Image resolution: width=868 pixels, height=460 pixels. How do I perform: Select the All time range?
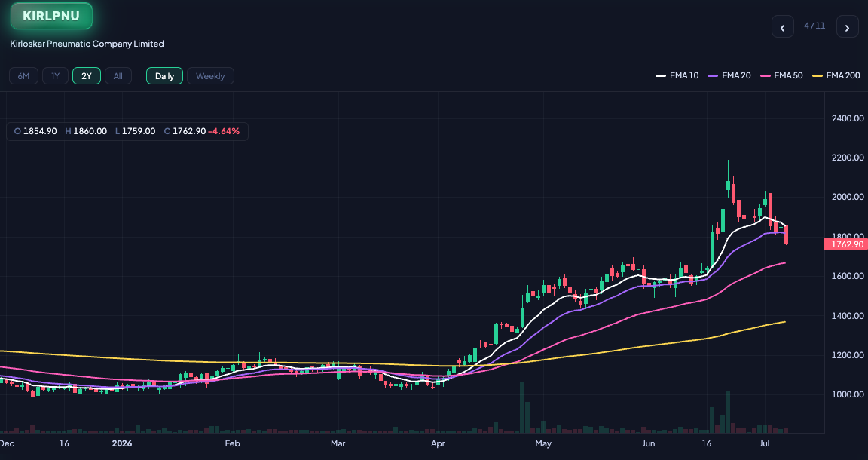(x=118, y=76)
